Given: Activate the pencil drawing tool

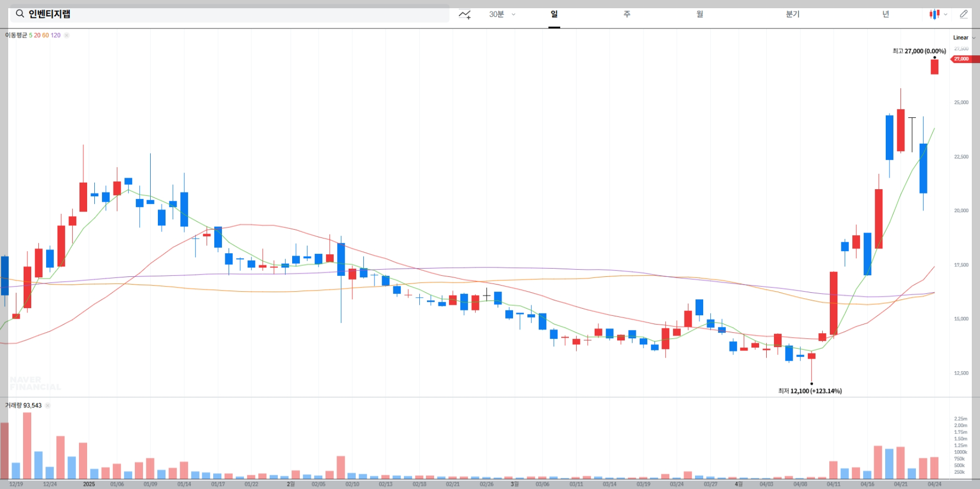Looking at the screenshot, I should (964, 14).
